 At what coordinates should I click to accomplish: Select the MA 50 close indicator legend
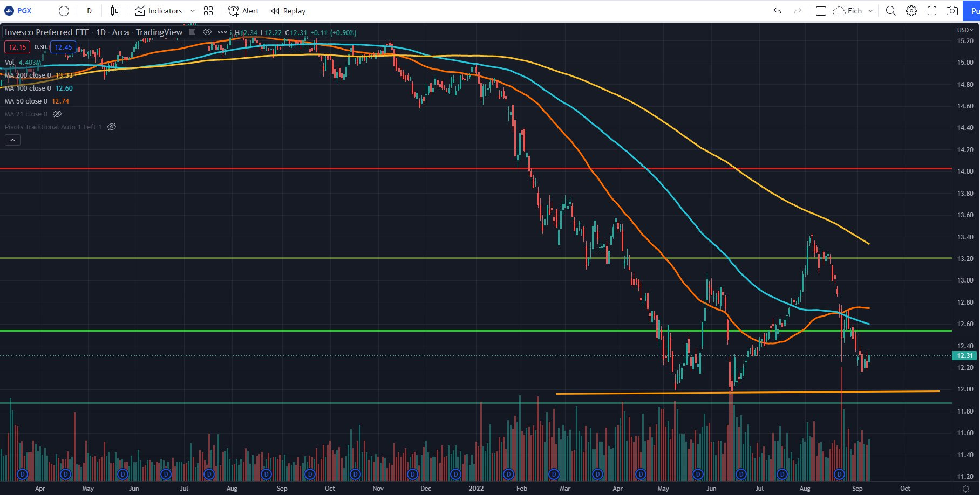click(26, 101)
